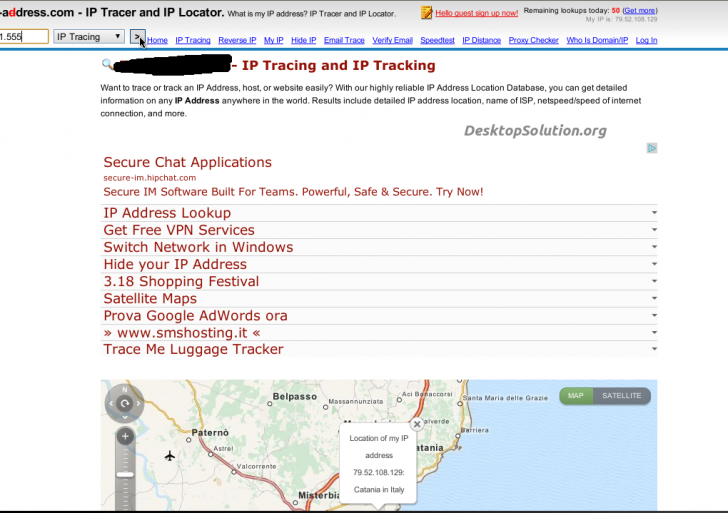
Task: Click the airplane airport icon on the map
Action: pyautogui.click(x=170, y=456)
